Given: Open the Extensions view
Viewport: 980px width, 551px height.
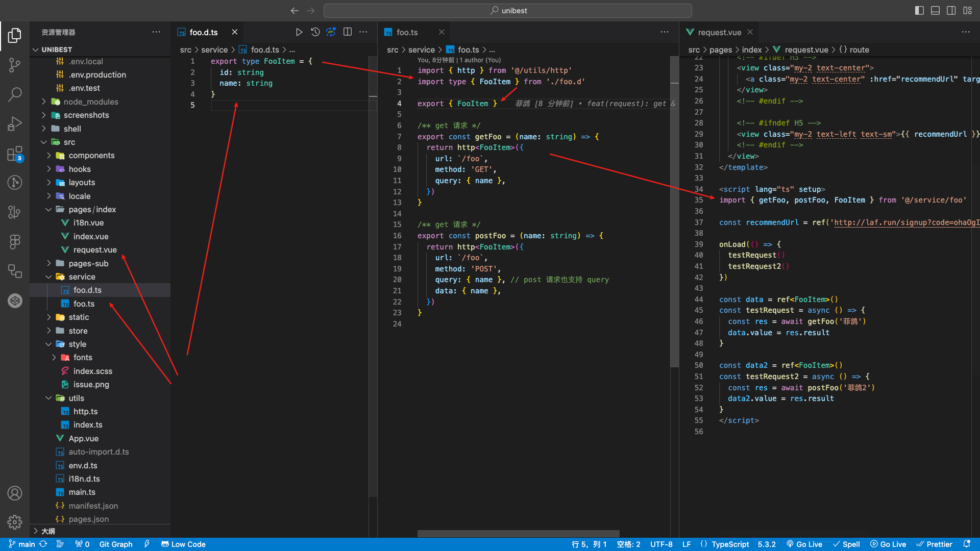Looking at the screenshot, I should click(x=15, y=153).
